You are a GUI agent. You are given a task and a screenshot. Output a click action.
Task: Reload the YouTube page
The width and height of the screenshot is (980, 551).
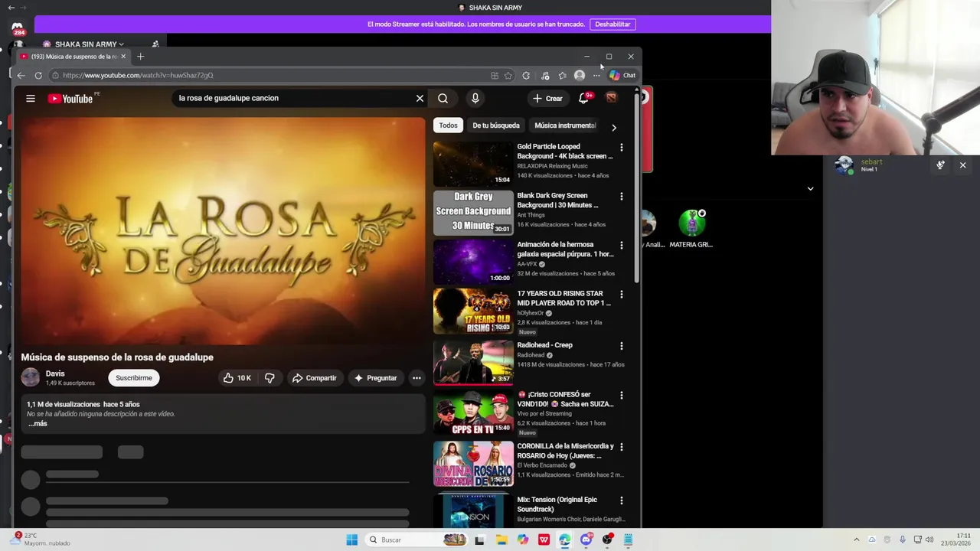click(x=38, y=75)
